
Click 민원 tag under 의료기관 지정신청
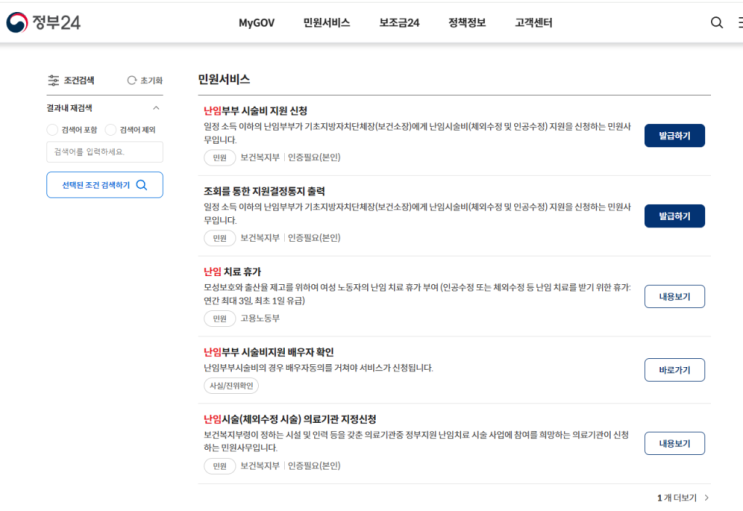coord(220,466)
